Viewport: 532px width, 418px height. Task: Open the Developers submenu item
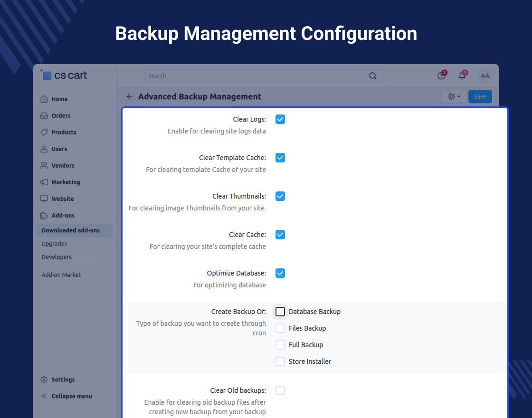click(57, 257)
